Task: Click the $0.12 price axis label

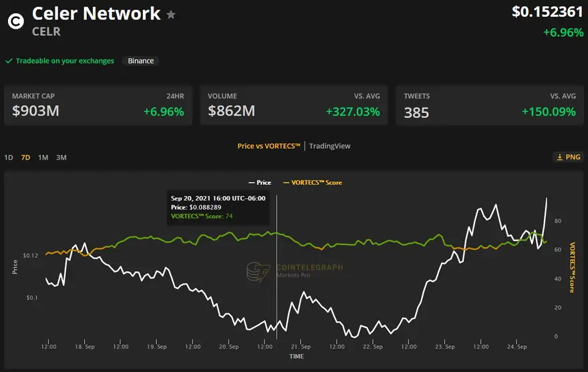Action: point(30,255)
